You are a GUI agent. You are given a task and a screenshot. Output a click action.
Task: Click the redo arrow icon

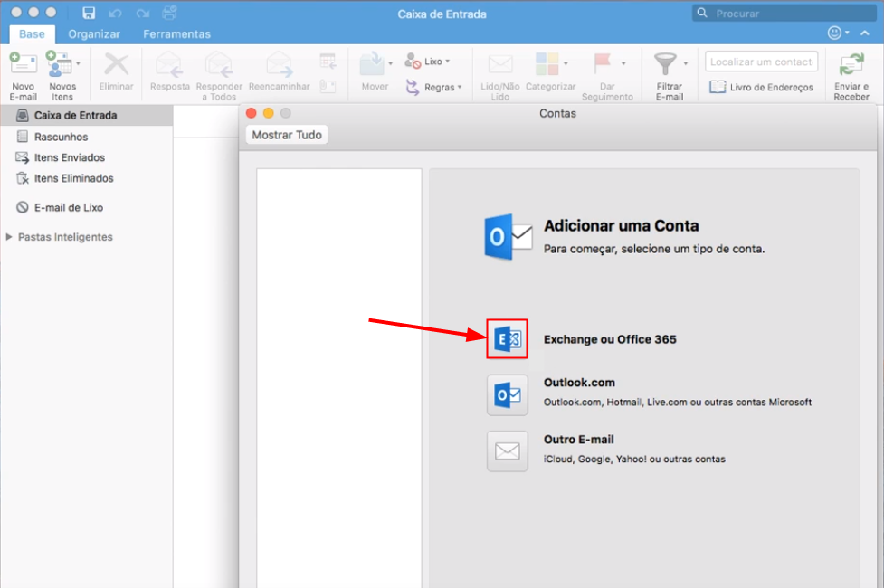[143, 13]
